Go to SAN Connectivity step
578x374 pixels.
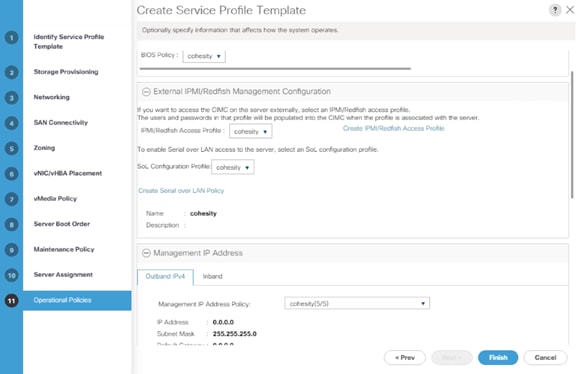pos(61,123)
